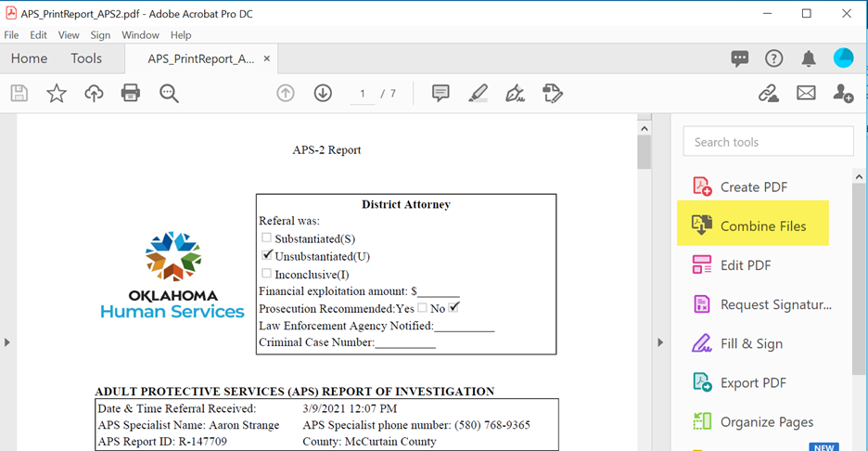Uncheck the Unsubstantiated(U) checkbox
The width and height of the screenshot is (868, 451).
click(x=267, y=255)
